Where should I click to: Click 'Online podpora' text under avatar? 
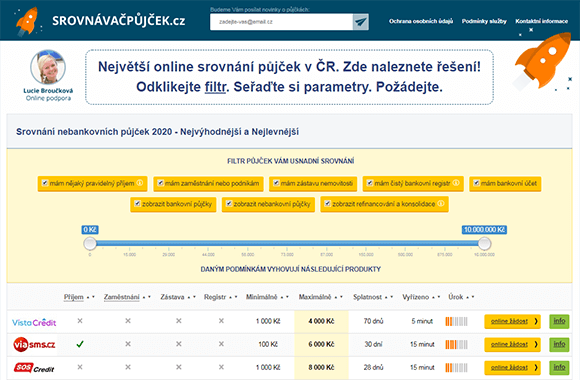(48, 98)
